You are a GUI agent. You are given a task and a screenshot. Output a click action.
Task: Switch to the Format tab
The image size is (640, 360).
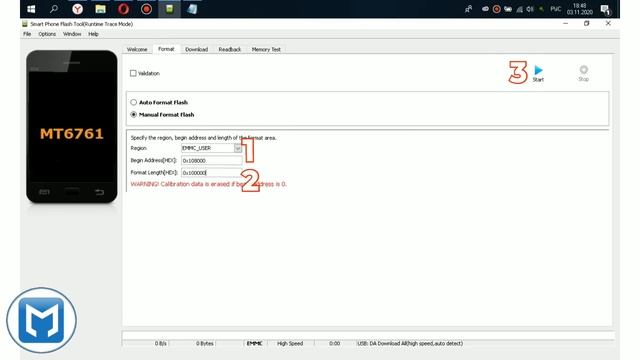(x=166, y=49)
